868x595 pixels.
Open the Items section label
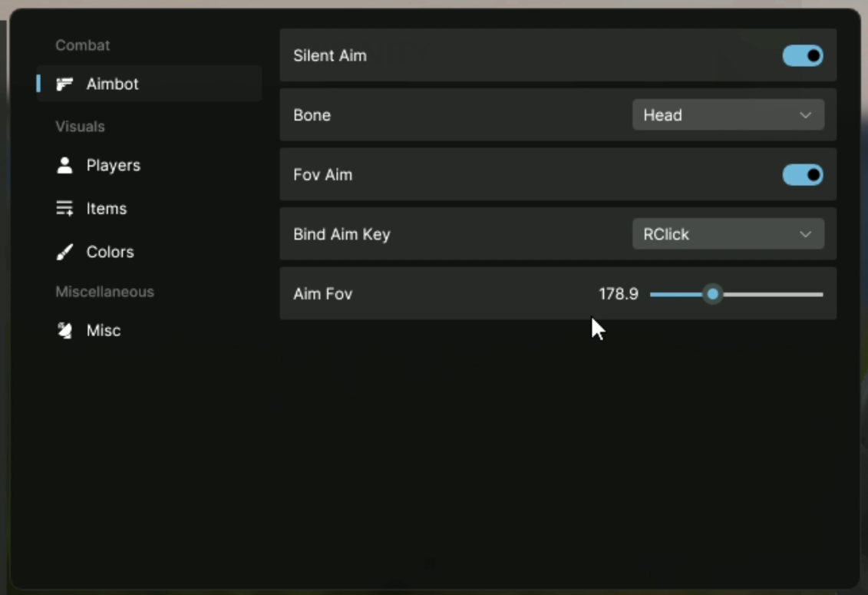[x=106, y=209]
